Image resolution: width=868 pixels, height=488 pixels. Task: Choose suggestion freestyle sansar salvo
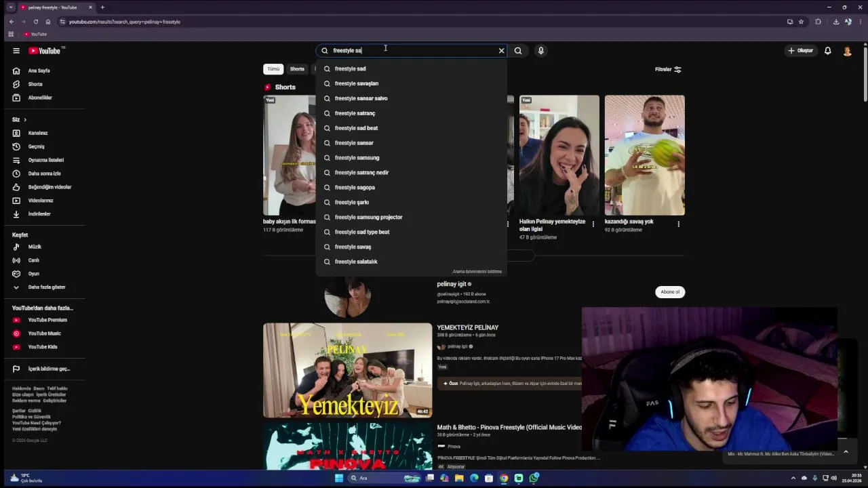[411, 98]
